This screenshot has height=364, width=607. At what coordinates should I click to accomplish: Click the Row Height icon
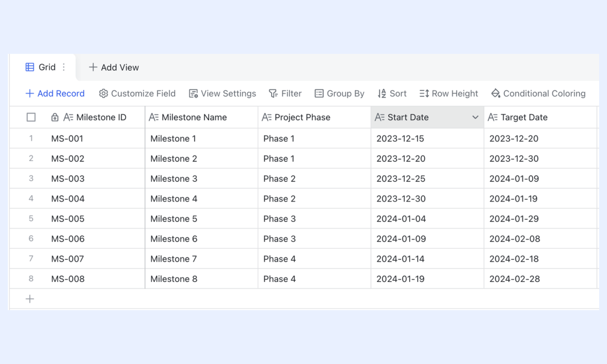click(424, 93)
